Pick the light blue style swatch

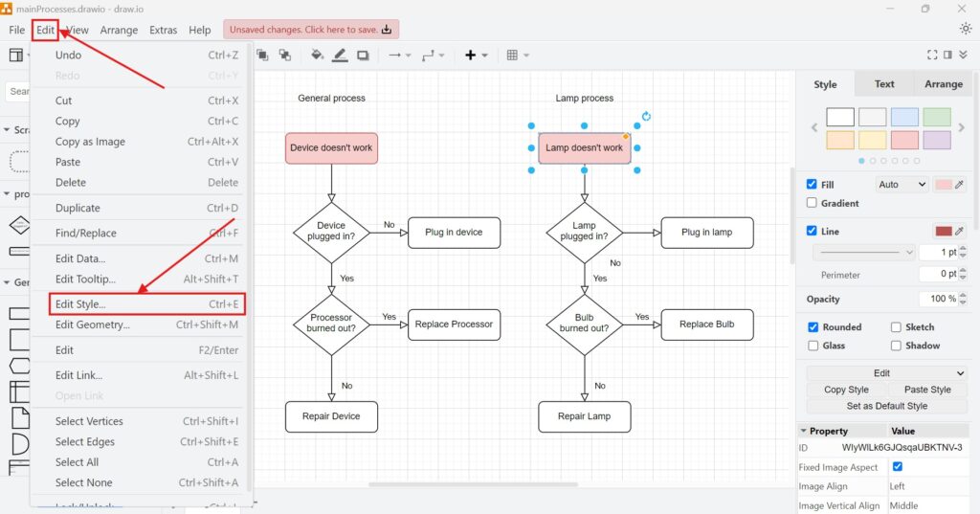(x=904, y=117)
